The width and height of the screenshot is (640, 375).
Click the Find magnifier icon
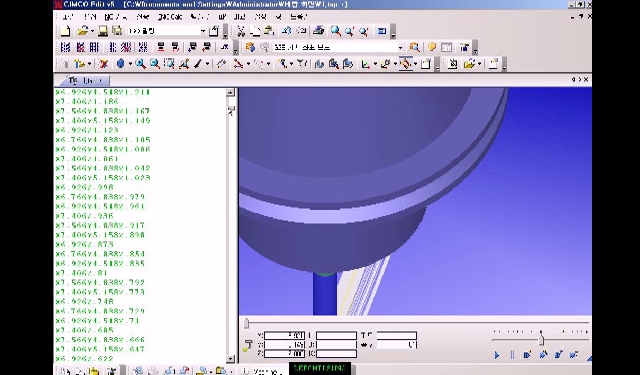[x=336, y=31]
